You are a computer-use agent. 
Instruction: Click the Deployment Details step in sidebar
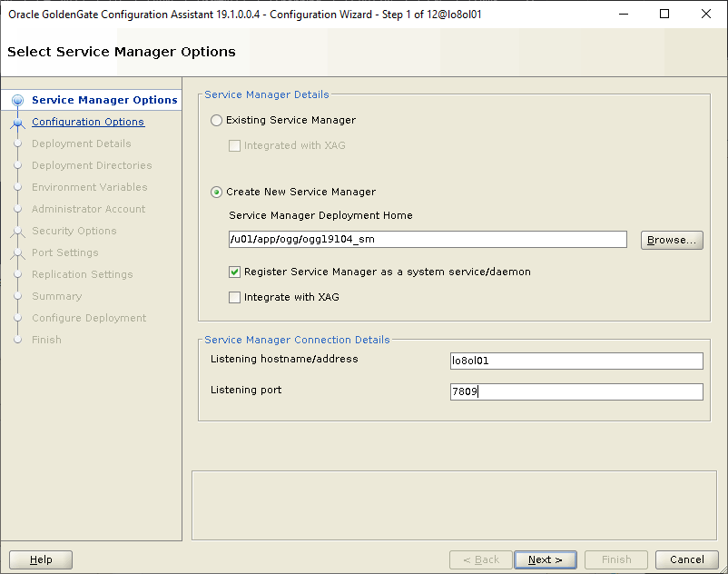[x=81, y=143]
